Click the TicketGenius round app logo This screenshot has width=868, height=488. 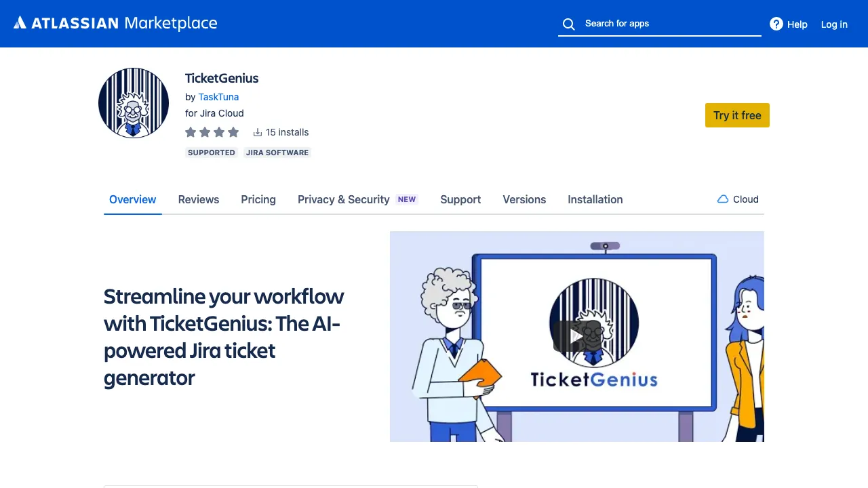134,103
